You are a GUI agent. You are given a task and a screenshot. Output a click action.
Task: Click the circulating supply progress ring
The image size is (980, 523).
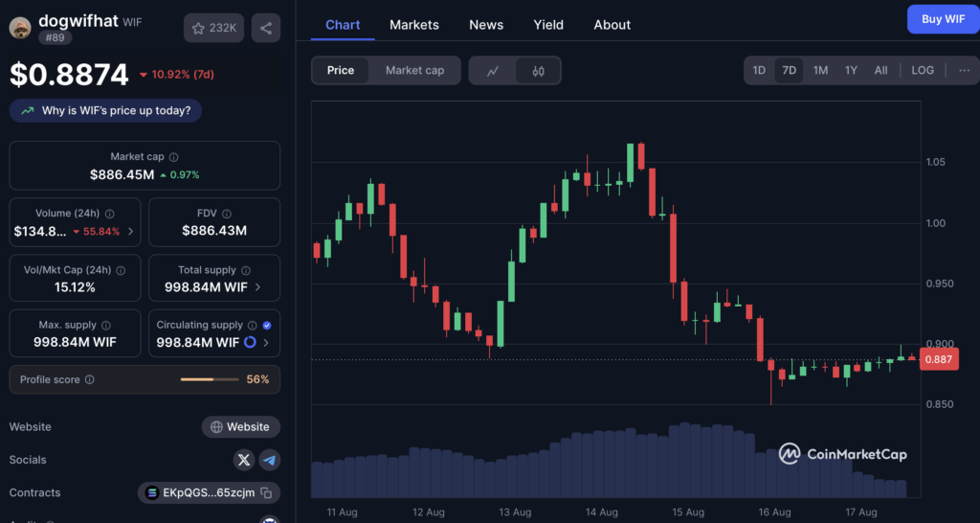click(x=250, y=342)
